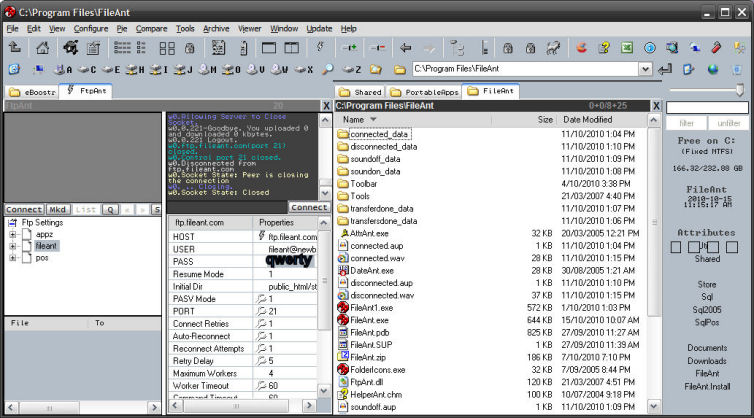Image resolution: width=754 pixels, height=418 pixels.
Task: Open drive A from the drive bar
Action: (63, 70)
